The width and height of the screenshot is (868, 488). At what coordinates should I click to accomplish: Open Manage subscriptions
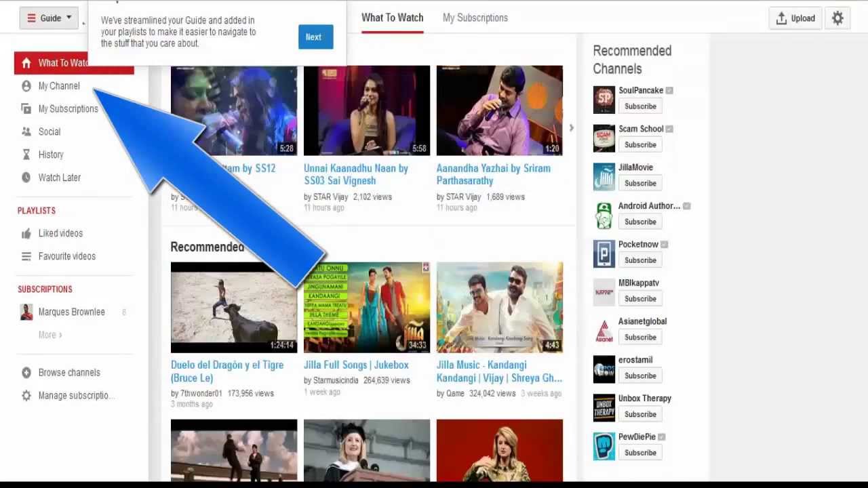tap(76, 396)
